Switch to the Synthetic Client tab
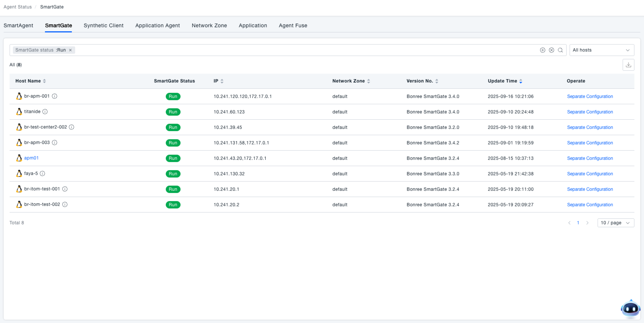 tap(104, 25)
